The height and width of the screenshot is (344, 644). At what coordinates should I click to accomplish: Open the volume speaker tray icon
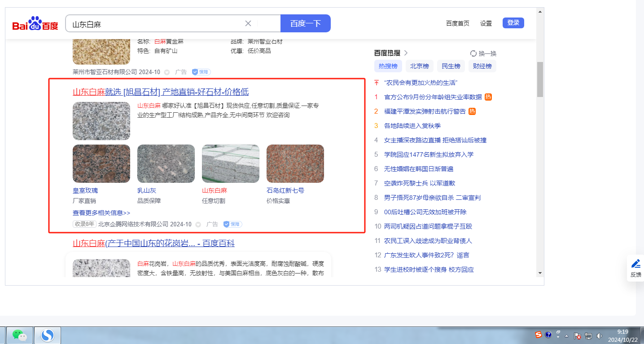tap(599, 335)
